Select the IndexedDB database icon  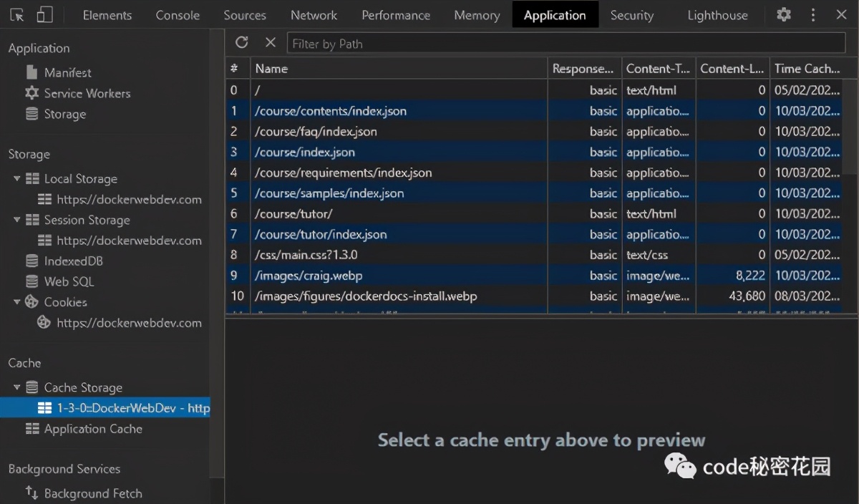(x=32, y=261)
